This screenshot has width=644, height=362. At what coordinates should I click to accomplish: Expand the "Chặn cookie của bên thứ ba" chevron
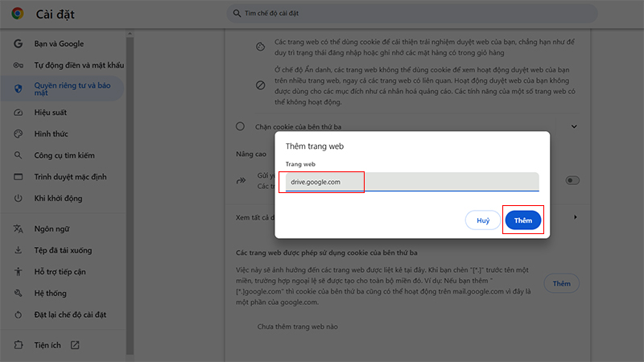[x=574, y=126]
